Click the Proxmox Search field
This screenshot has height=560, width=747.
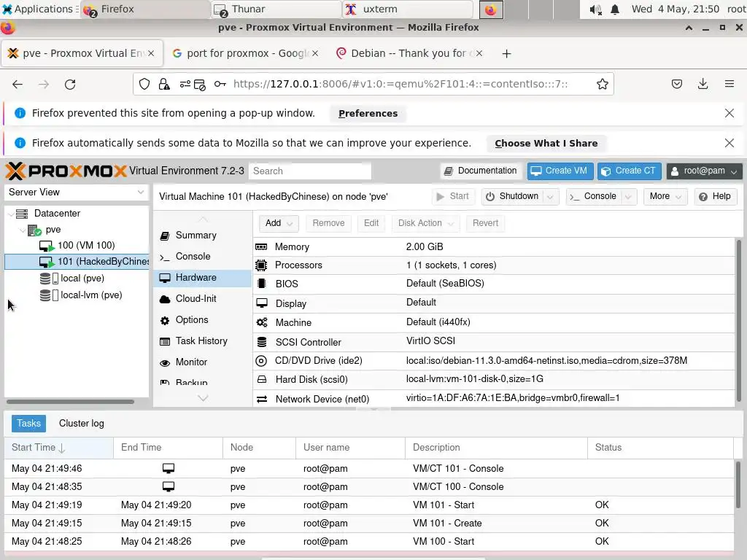coord(309,171)
